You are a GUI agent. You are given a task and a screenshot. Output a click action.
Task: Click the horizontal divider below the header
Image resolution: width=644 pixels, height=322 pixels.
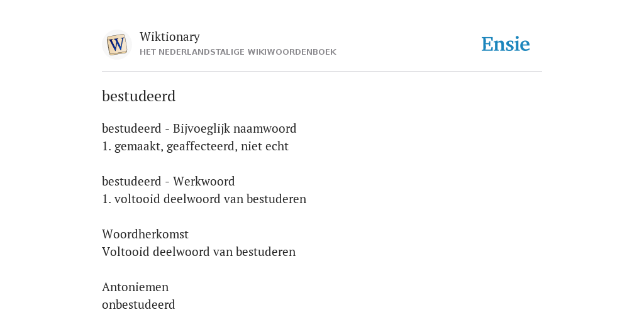pos(322,72)
